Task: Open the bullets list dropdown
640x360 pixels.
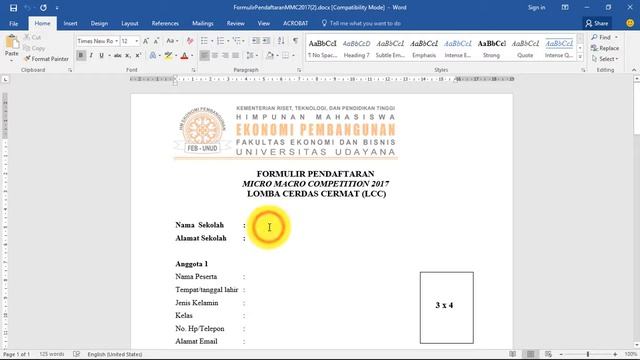Action: coord(211,41)
